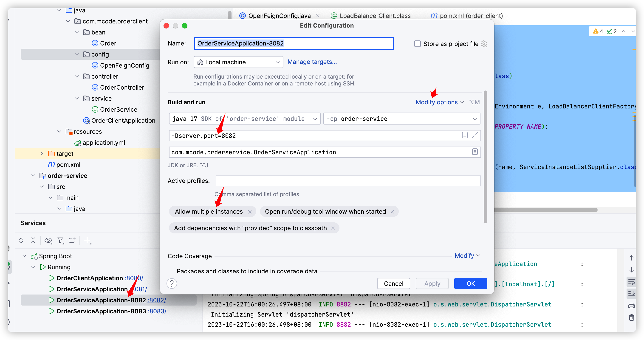Viewport: 644px width, 340px height.
Task: Click expand icon in VM options field
Action: pyautogui.click(x=475, y=135)
